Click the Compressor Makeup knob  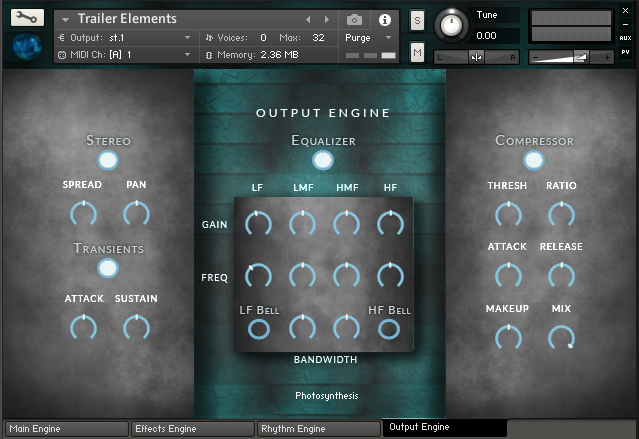(508, 338)
